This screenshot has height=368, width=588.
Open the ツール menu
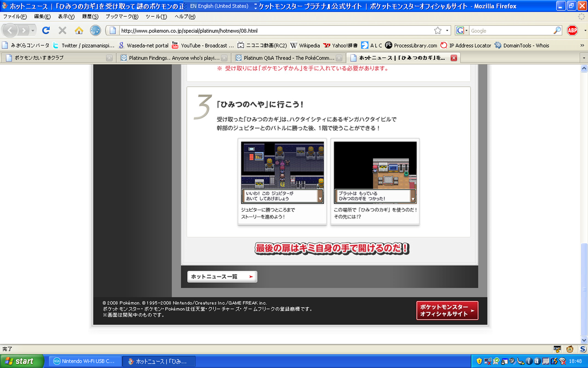point(156,17)
